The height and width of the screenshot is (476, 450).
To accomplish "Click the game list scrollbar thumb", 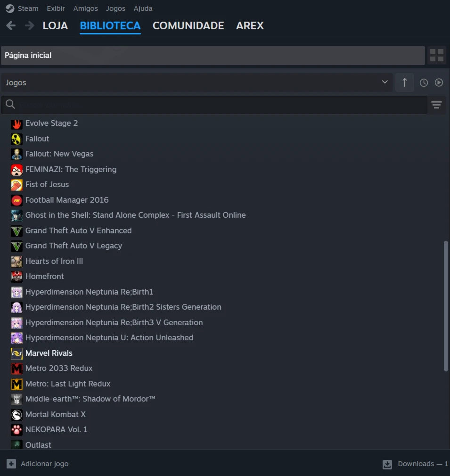I will [446, 306].
